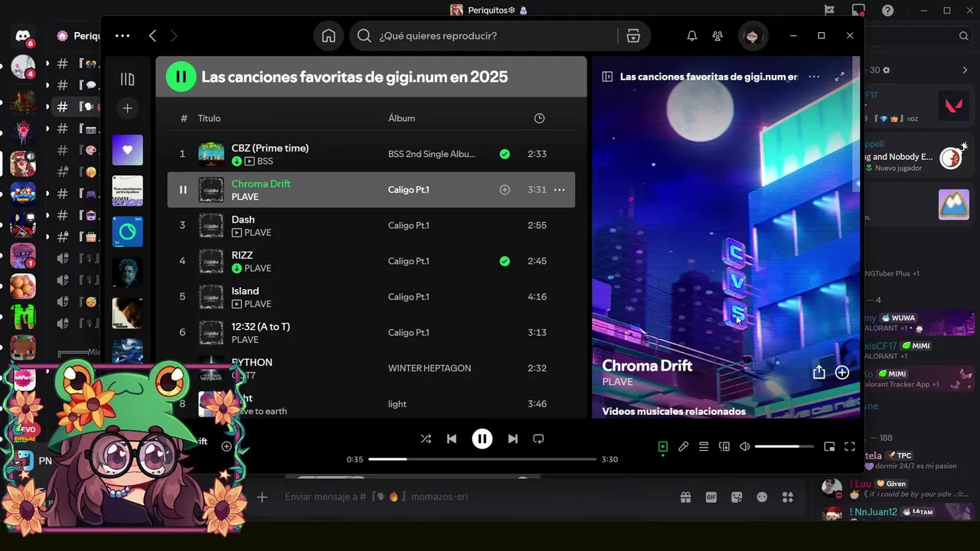Image resolution: width=980 pixels, height=551 pixels.
Task: Go back with Spotify back arrow
Action: click(x=152, y=36)
